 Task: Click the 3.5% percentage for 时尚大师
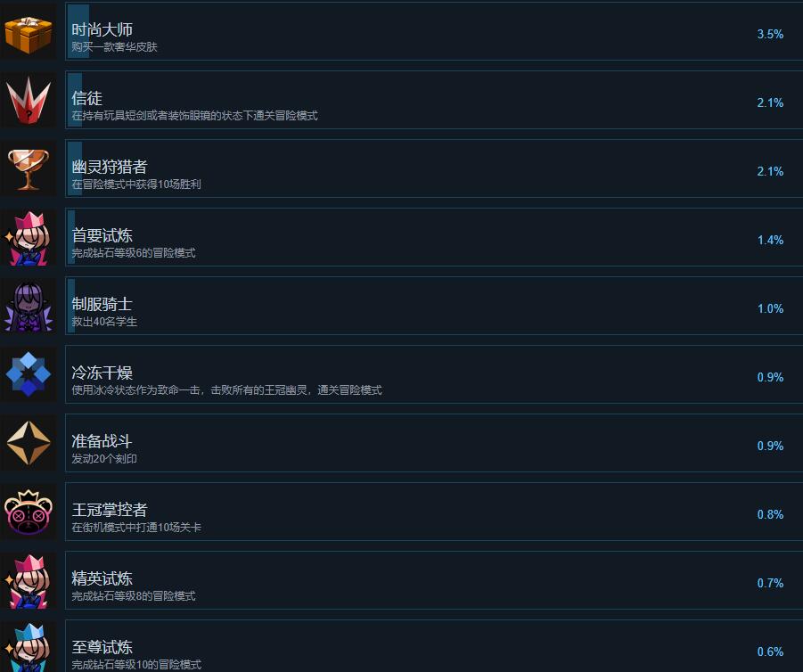click(770, 35)
